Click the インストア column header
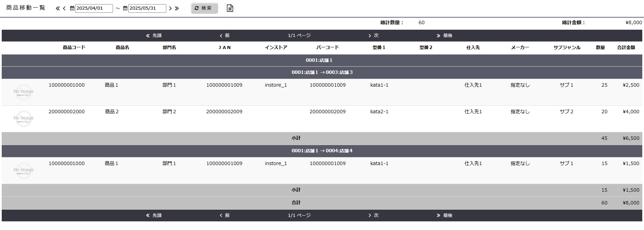The image size is (644, 230). click(276, 48)
